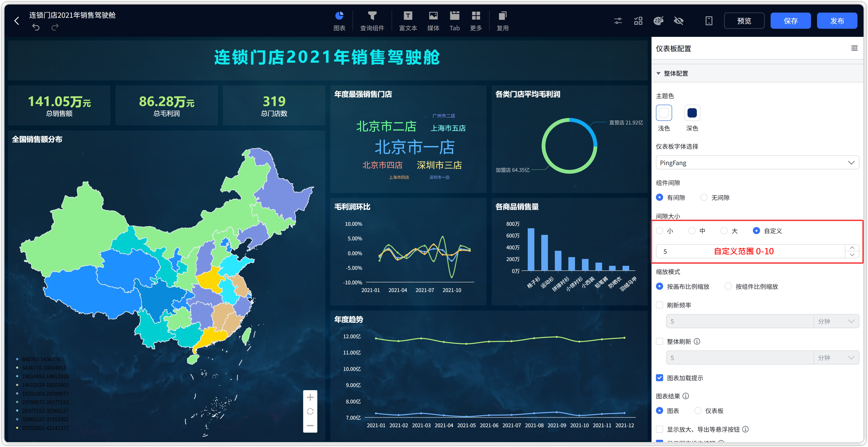Screen dimensions: 868x447
Task: Click the 全国销售额分布 map title
Action: (x=37, y=139)
